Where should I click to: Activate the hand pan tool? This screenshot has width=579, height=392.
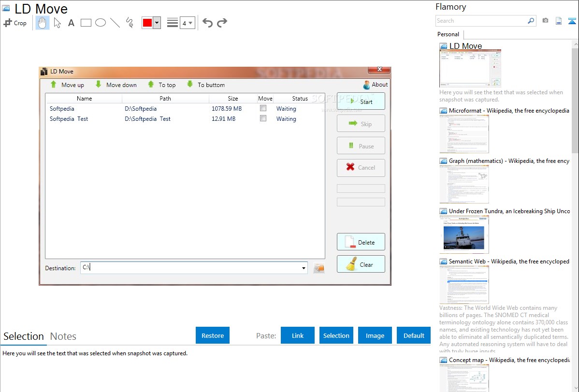[43, 23]
